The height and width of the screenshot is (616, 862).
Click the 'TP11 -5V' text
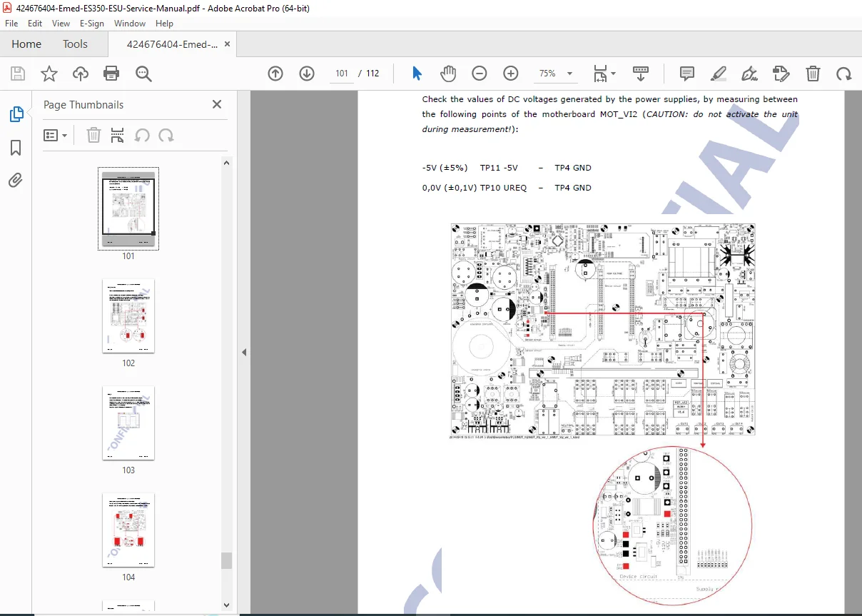[499, 168]
